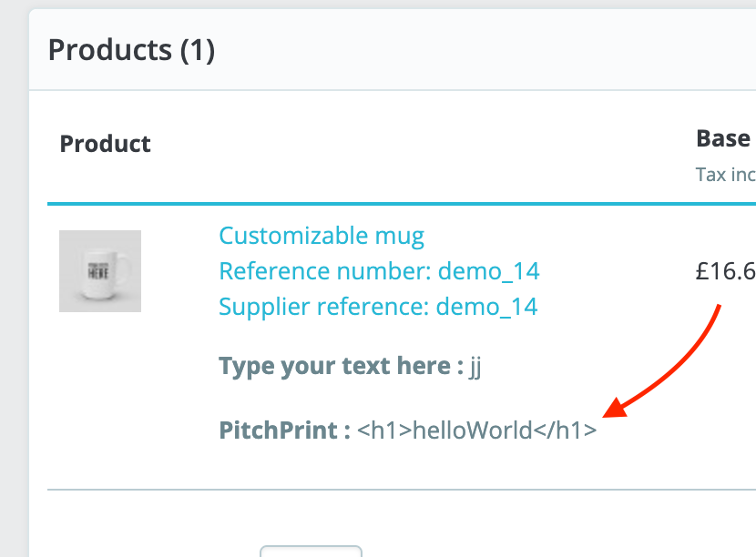
Task: Click the empty table header space right of Product
Action: click(410, 146)
